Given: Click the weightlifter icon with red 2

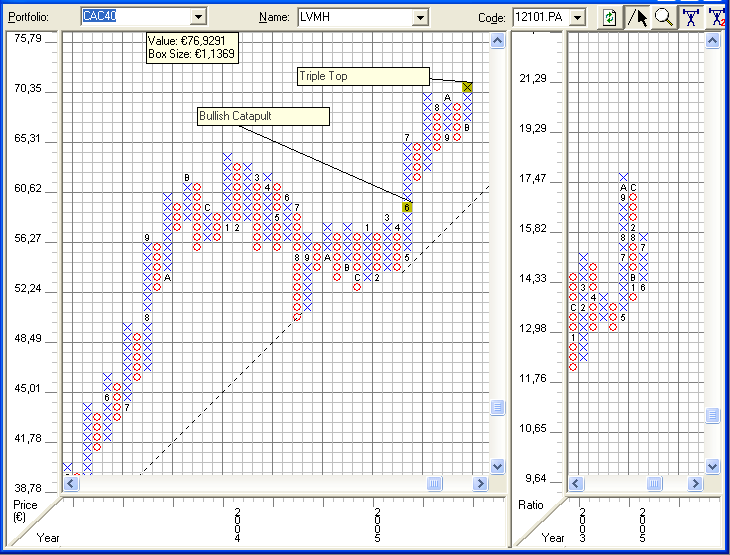Looking at the screenshot, I should coord(718,17).
